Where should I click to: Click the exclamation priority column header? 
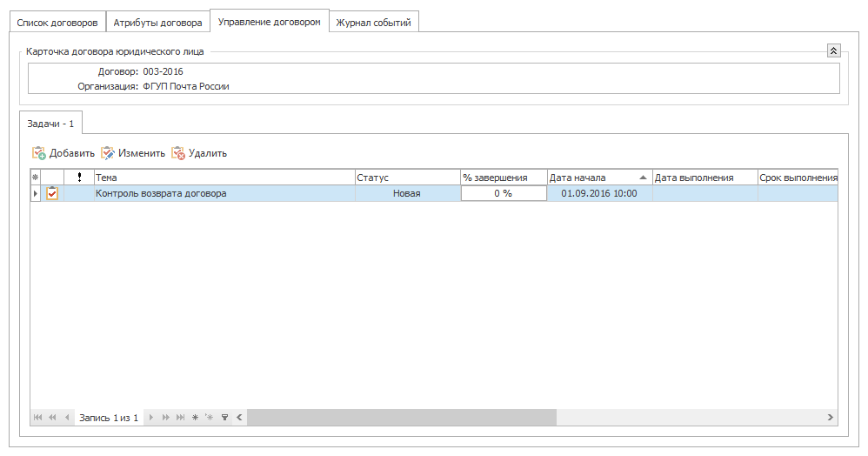79,178
